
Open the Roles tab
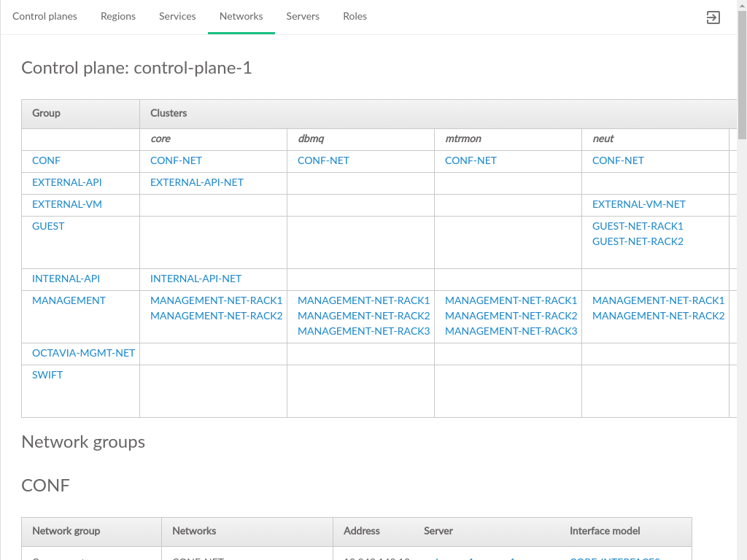(355, 16)
